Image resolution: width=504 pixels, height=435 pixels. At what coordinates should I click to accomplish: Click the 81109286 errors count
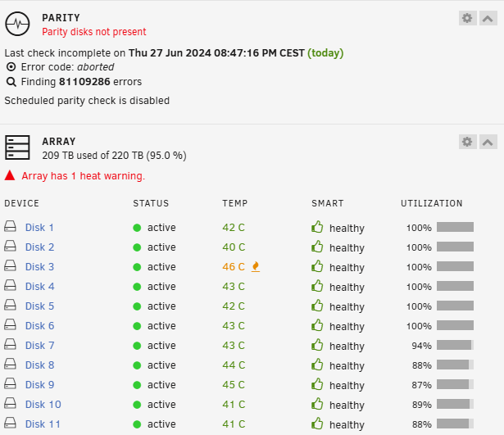coord(84,82)
